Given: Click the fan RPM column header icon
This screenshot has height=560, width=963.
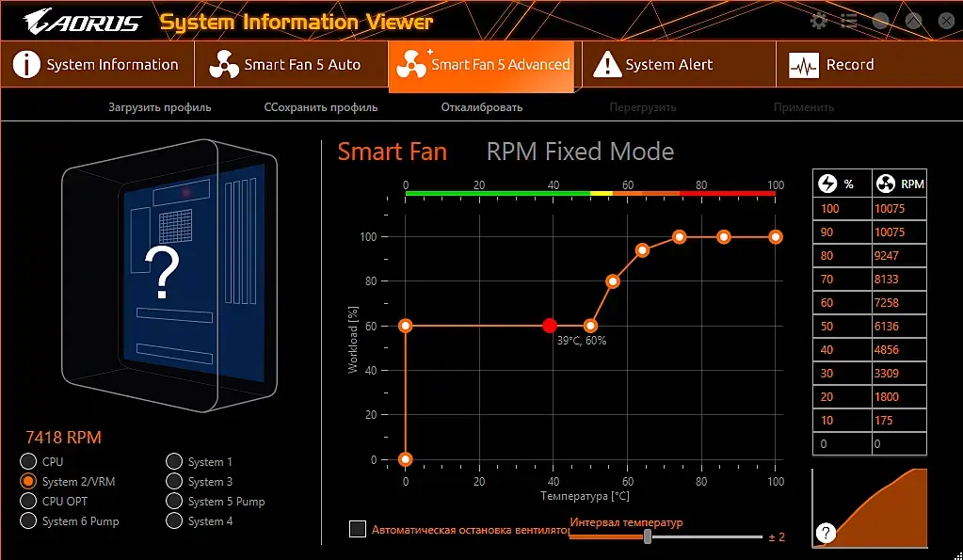Looking at the screenshot, I should (885, 183).
